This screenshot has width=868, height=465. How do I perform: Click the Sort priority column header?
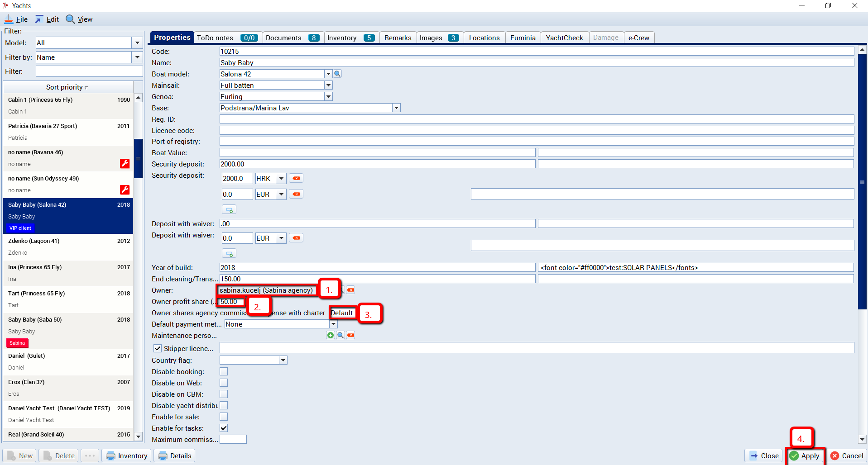point(68,87)
